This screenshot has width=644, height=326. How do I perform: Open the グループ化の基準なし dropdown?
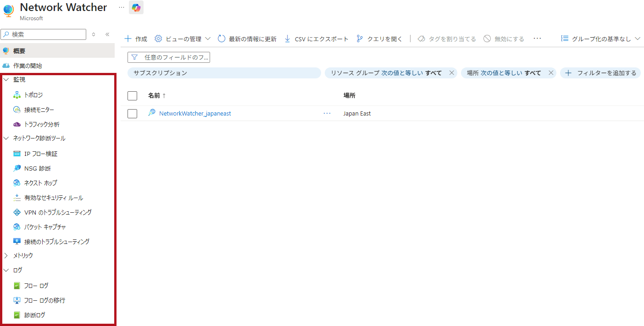(x=601, y=39)
